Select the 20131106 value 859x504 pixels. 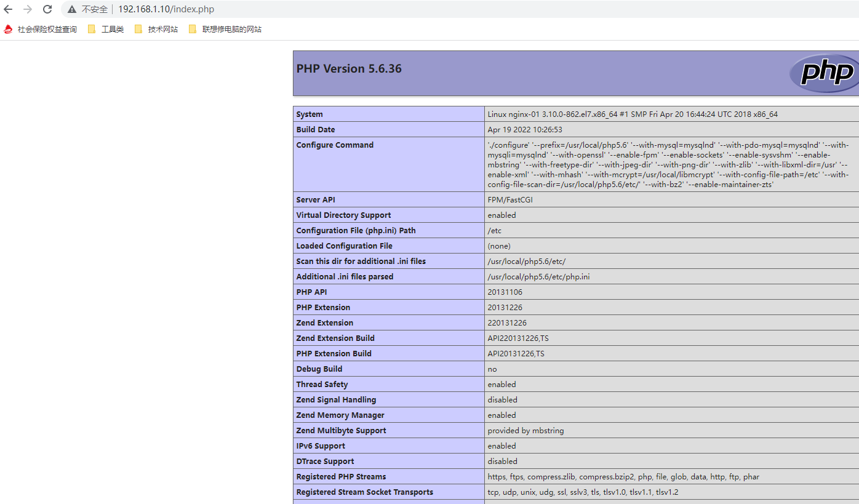click(505, 292)
